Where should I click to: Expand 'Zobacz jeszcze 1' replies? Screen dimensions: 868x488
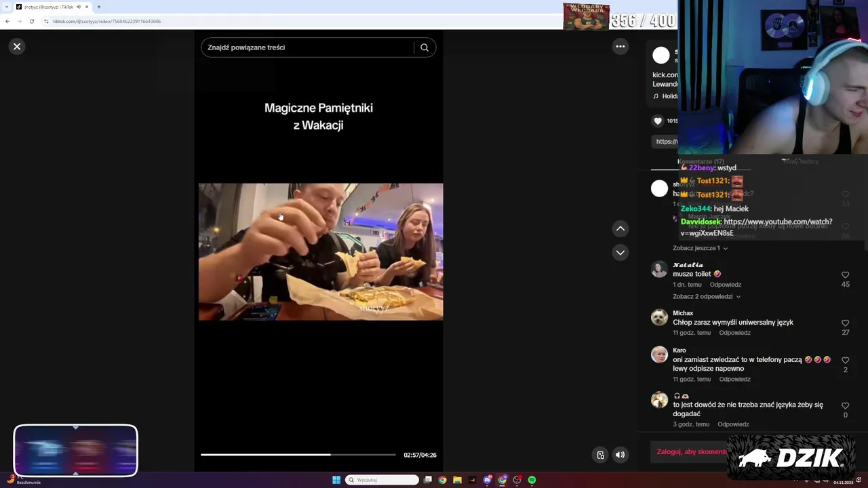700,248
